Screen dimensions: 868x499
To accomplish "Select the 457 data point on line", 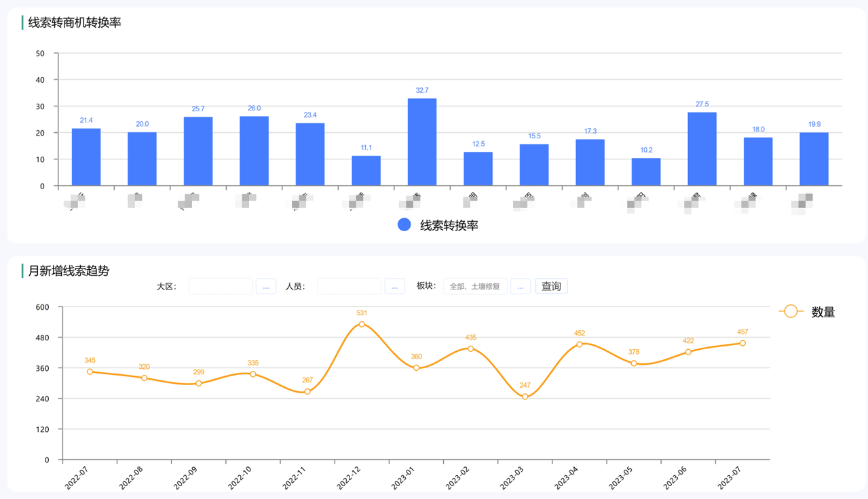I will (x=742, y=343).
